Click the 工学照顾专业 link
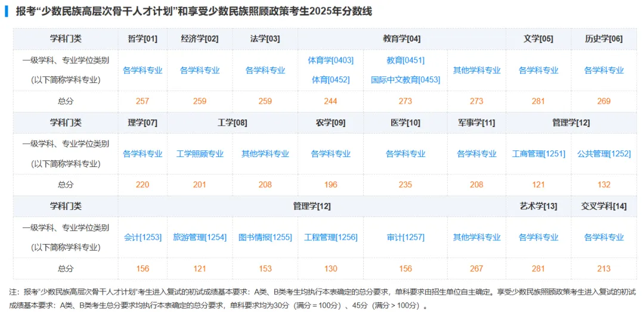The width and height of the screenshot is (644, 312). [x=200, y=154]
